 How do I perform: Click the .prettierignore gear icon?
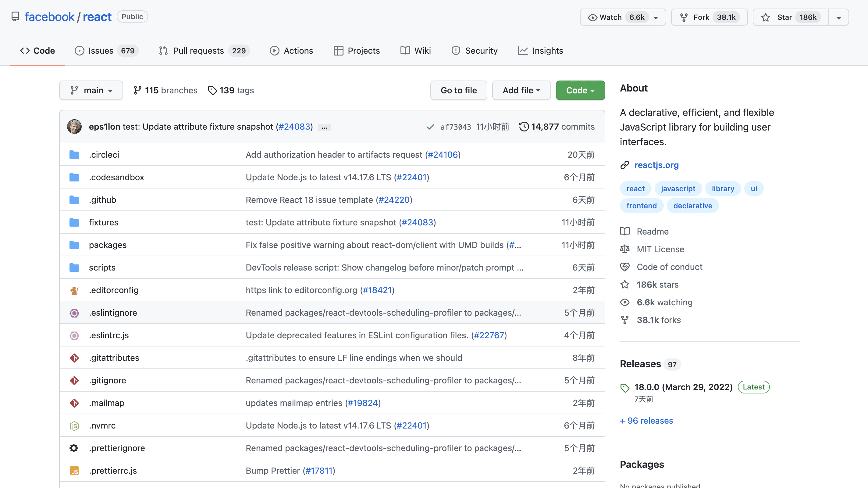tap(74, 448)
